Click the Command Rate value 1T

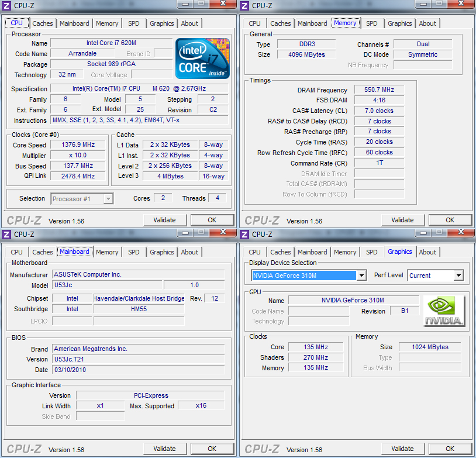(x=379, y=163)
